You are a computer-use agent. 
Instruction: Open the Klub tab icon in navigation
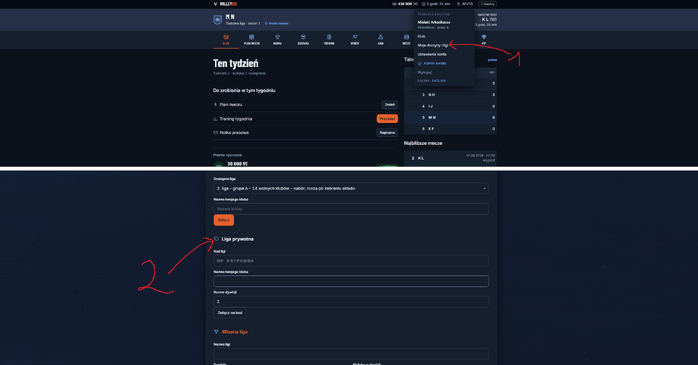point(226,37)
